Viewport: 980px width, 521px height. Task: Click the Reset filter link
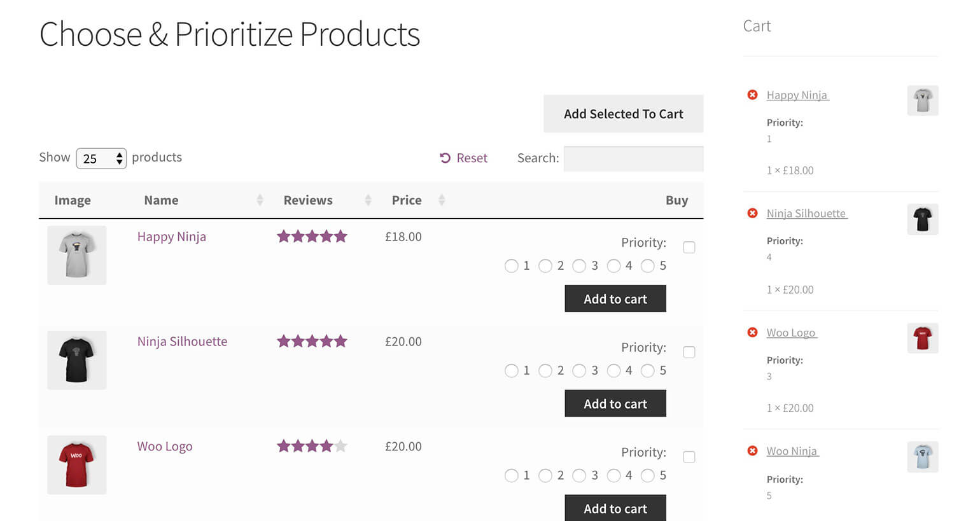[x=463, y=158]
